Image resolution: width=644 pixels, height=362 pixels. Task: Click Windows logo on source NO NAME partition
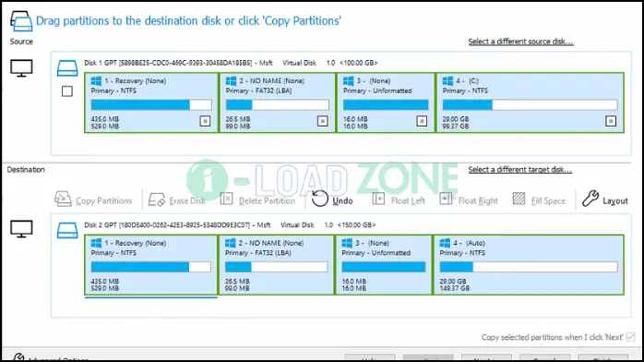(232, 81)
